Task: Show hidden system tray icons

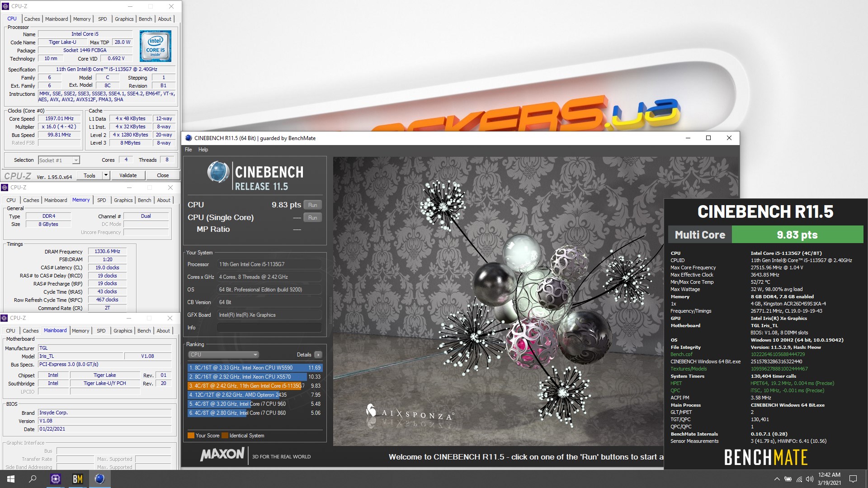Action: pos(777,479)
